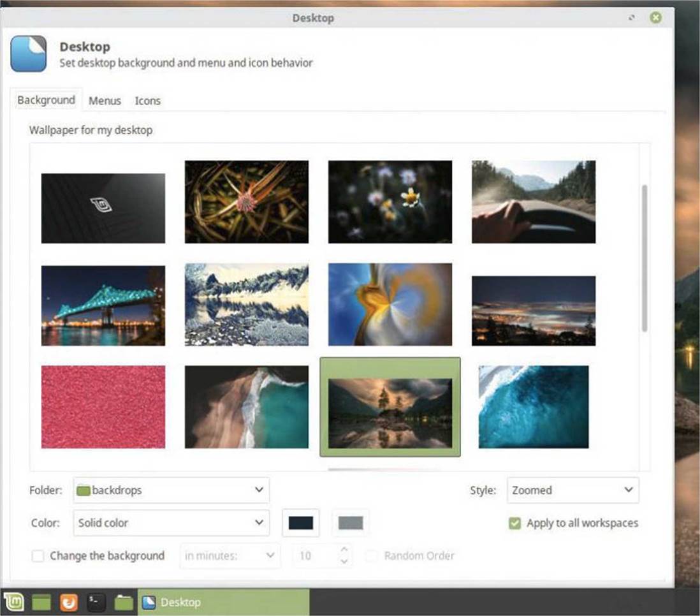Viewport: 700px width, 616px height.
Task: Click the wallpaper list vertical scrollbar
Action: tap(644, 258)
